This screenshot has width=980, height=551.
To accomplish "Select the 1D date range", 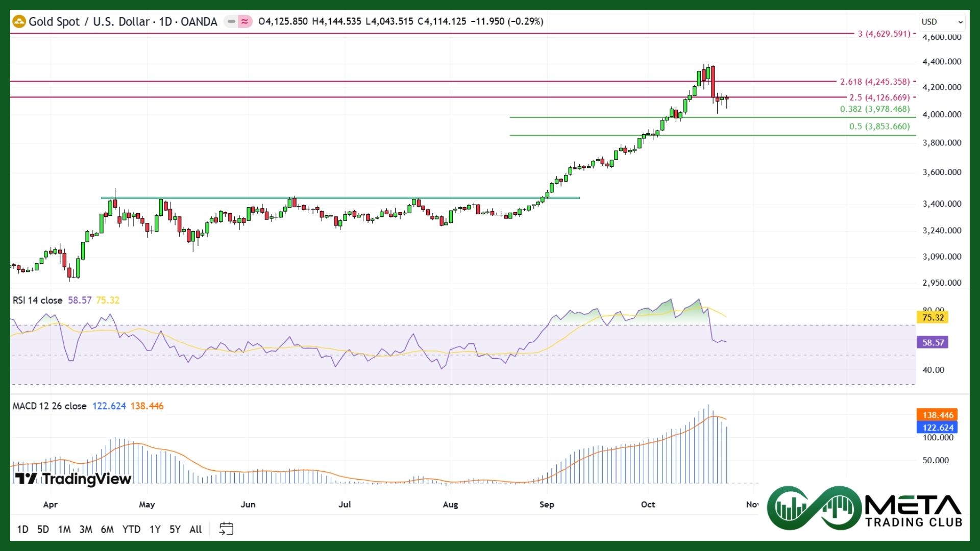I will [x=22, y=529].
